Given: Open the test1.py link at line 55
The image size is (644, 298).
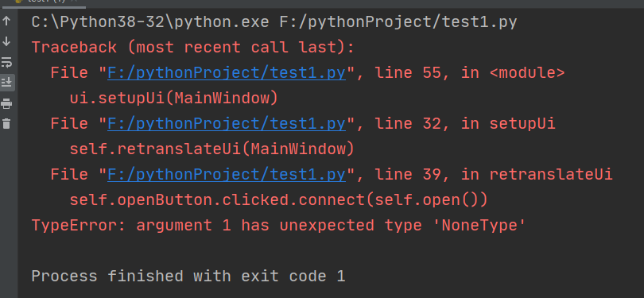Looking at the screenshot, I should 227,73.
